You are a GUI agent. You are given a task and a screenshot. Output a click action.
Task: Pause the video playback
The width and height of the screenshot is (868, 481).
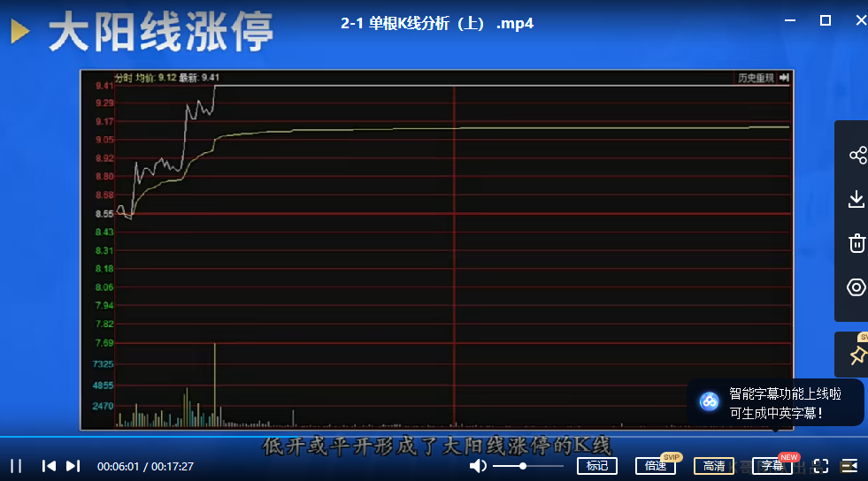coord(16,466)
